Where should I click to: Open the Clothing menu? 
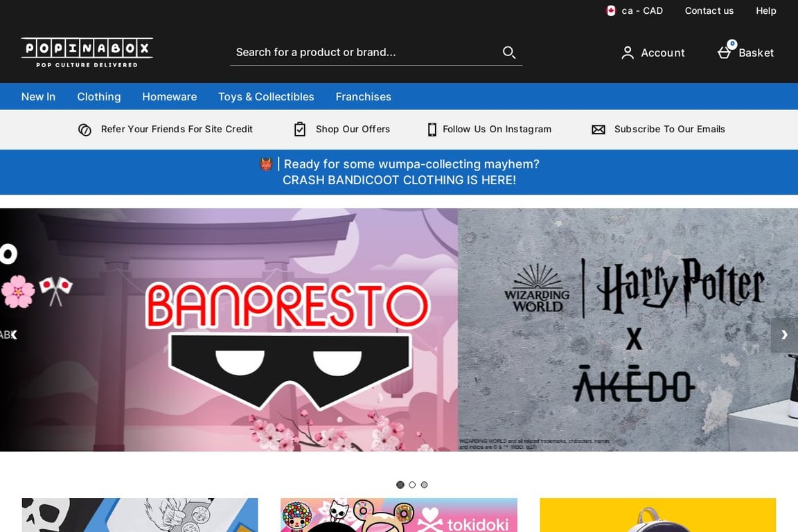point(99,97)
